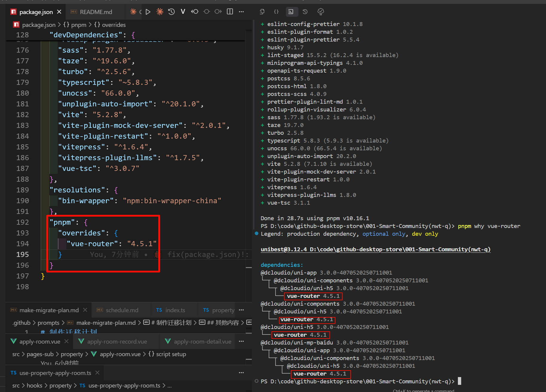The image size is (546, 392).
Task: Open overflow menu for use-property-apply-room.ts group
Action: (x=241, y=373)
